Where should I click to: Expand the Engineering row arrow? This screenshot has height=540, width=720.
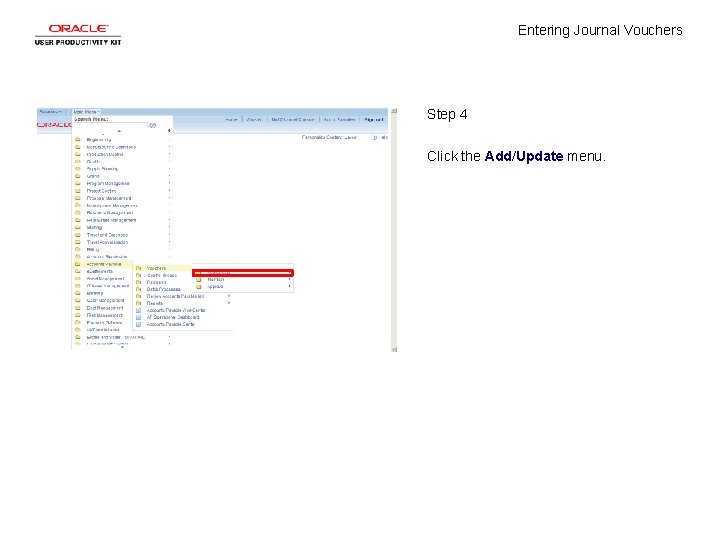(169, 140)
